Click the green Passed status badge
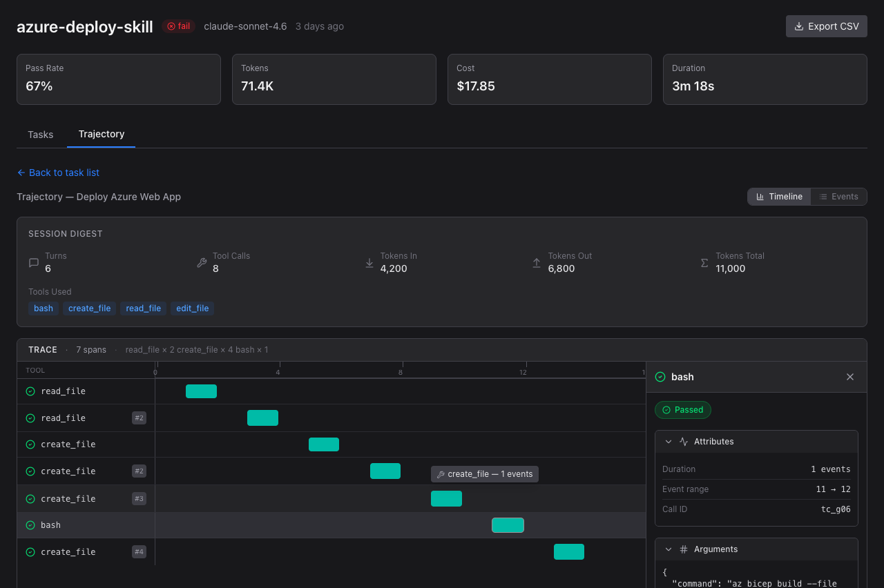The width and height of the screenshot is (884, 588). tap(682, 410)
